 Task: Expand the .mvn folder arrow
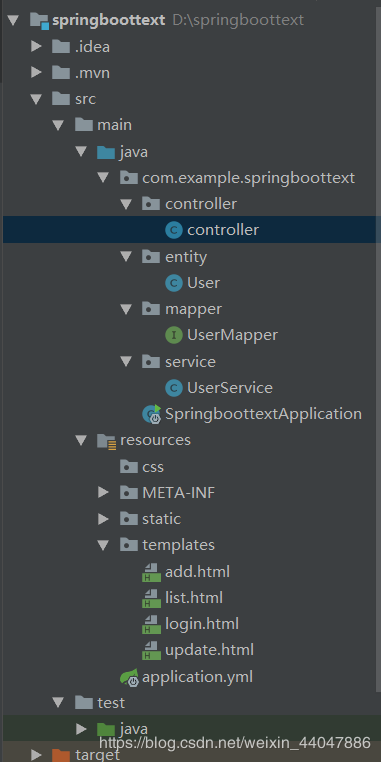tap(36, 73)
